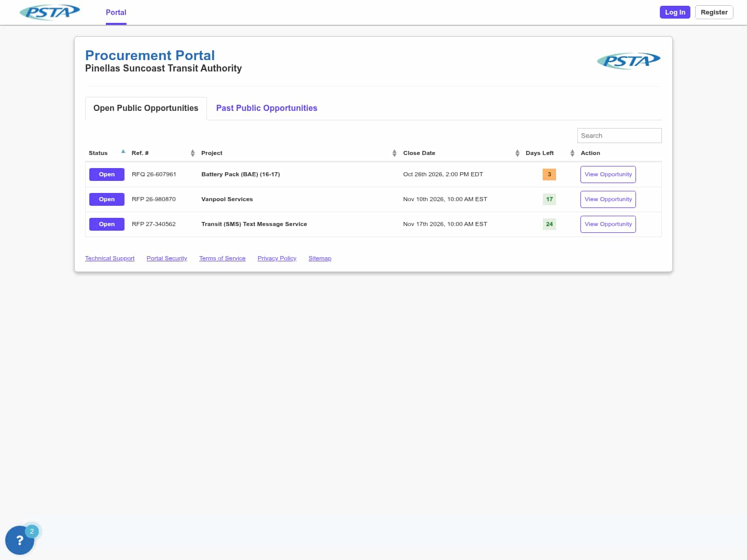
Task: Click reference number RFQ 26-607961
Action: tap(154, 174)
